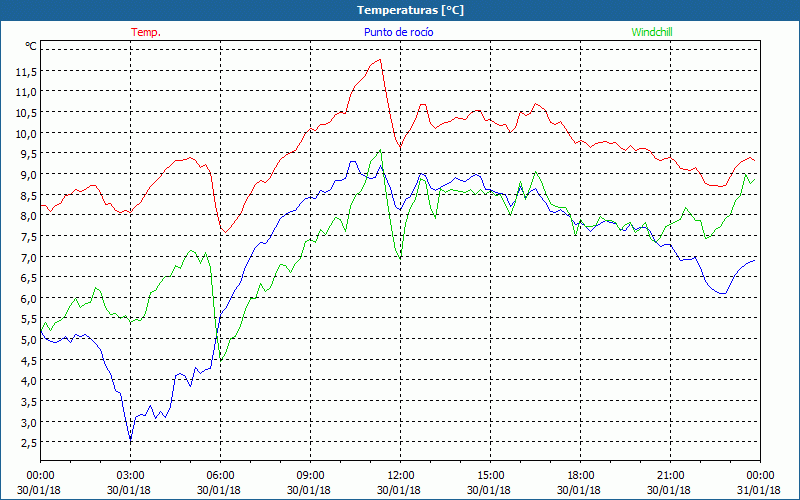Click the green windchill dip at 06:00

coord(220,361)
